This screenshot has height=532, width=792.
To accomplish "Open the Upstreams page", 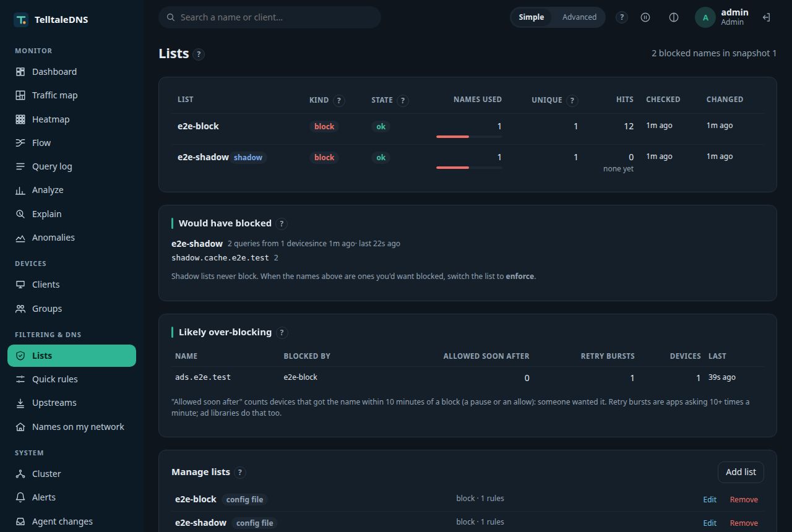I will coord(72,403).
